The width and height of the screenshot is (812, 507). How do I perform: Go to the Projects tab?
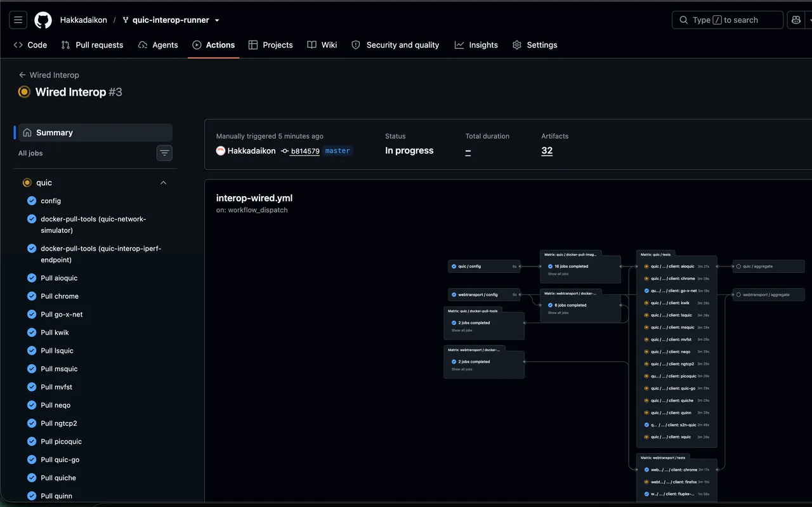[x=271, y=45]
